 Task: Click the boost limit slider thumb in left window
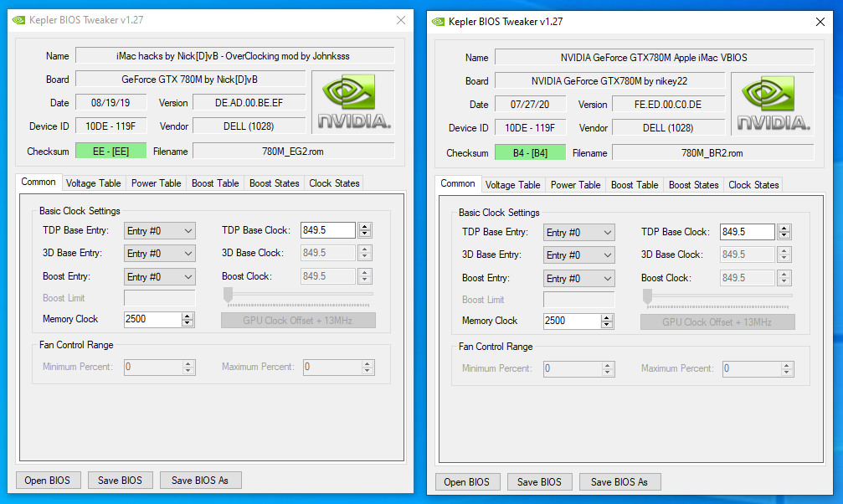(228, 295)
